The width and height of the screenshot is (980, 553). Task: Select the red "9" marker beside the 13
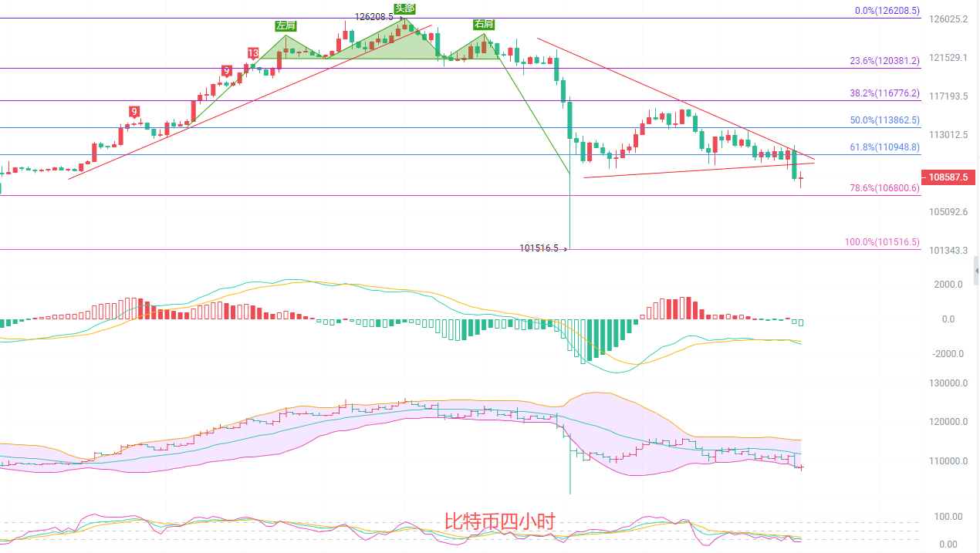pos(227,71)
